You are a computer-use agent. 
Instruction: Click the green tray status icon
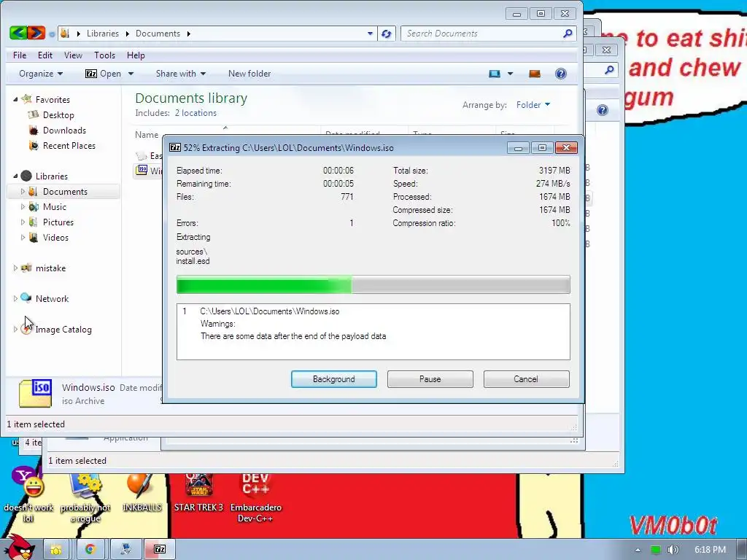point(656,550)
